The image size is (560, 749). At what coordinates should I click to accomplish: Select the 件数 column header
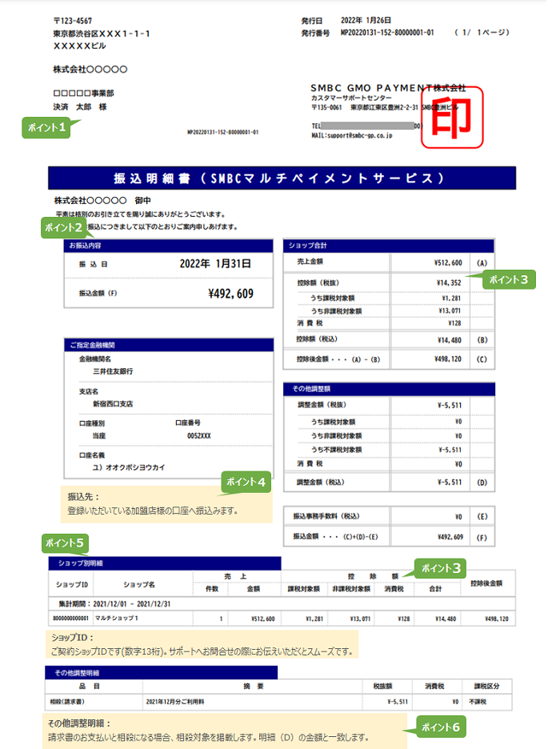tap(212, 589)
